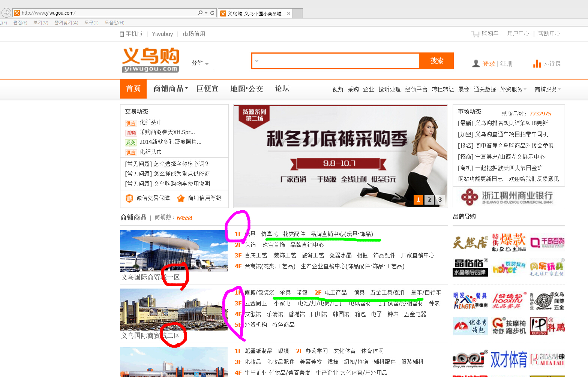Expand the 分站 sub-site dropdown
Image resolution: width=588 pixels, height=377 pixels.
point(200,63)
